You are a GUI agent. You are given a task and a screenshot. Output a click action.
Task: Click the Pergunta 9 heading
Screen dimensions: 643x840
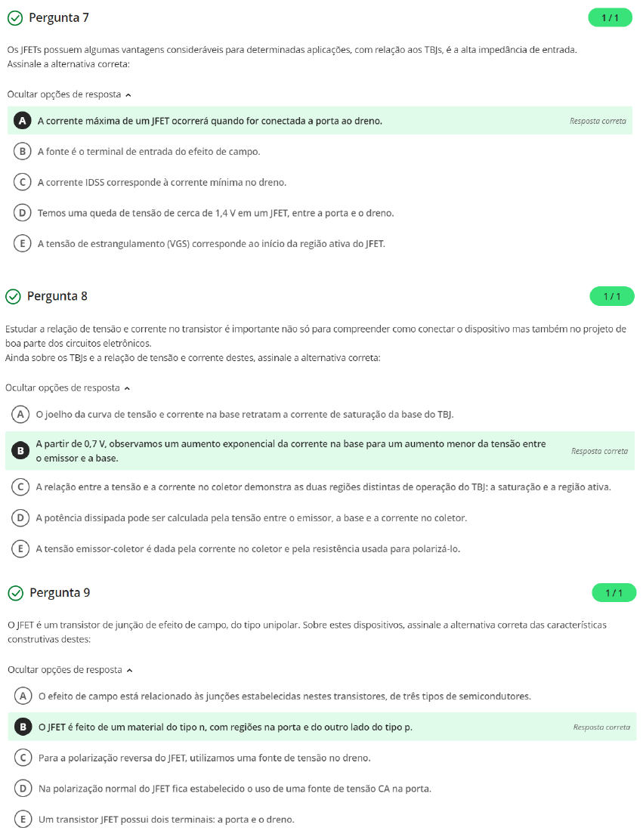[x=60, y=592]
